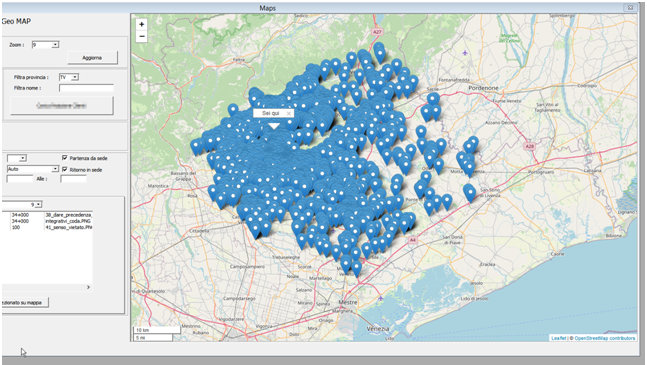Open the Leaflet attribution link
The width and height of the screenshot is (647, 365).
(558, 338)
